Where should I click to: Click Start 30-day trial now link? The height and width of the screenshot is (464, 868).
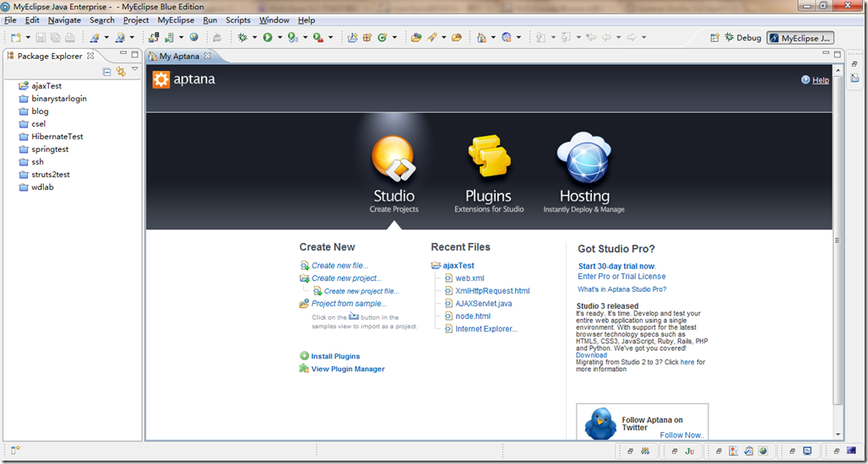point(617,266)
